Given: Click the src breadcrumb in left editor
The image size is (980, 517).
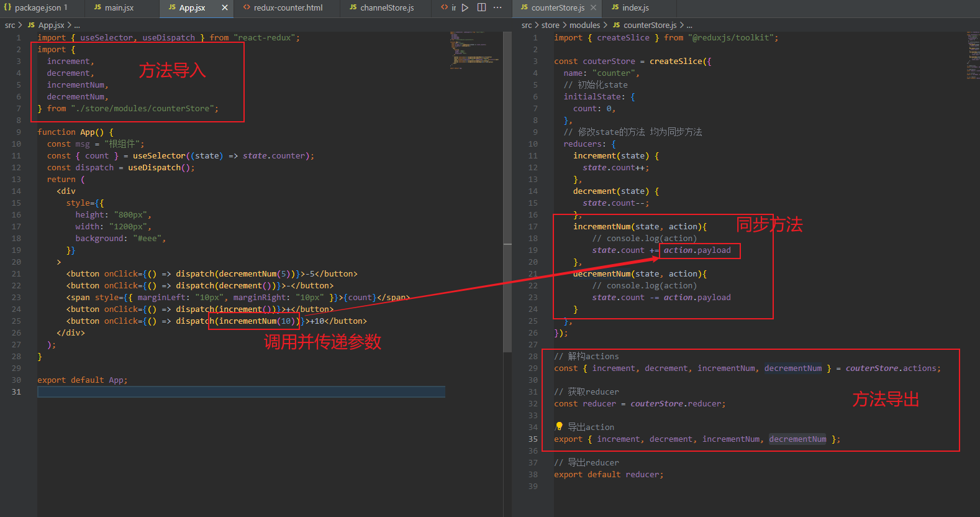Looking at the screenshot, I should (x=10, y=25).
